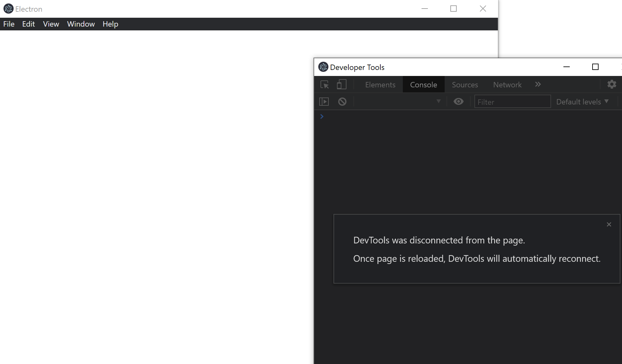Expand hidden tabs with the chevron
This screenshot has width=622, height=364.
(537, 85)
